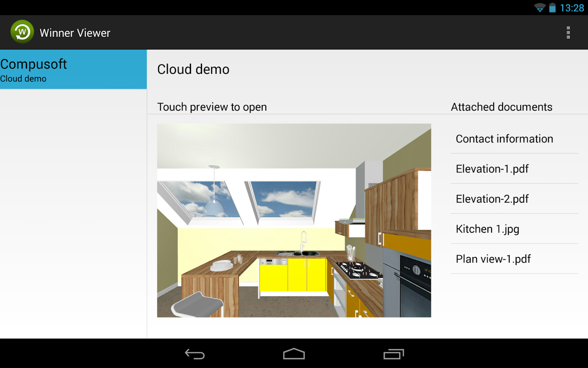
Task: Tap the Winner Viewer app logo
Action: point(22,32)
